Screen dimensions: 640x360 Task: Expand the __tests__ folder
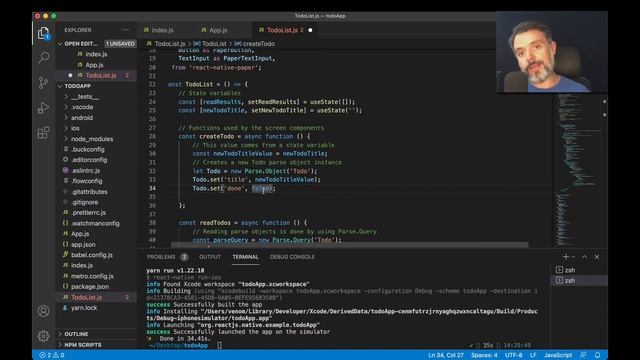[x=96, y=96]
